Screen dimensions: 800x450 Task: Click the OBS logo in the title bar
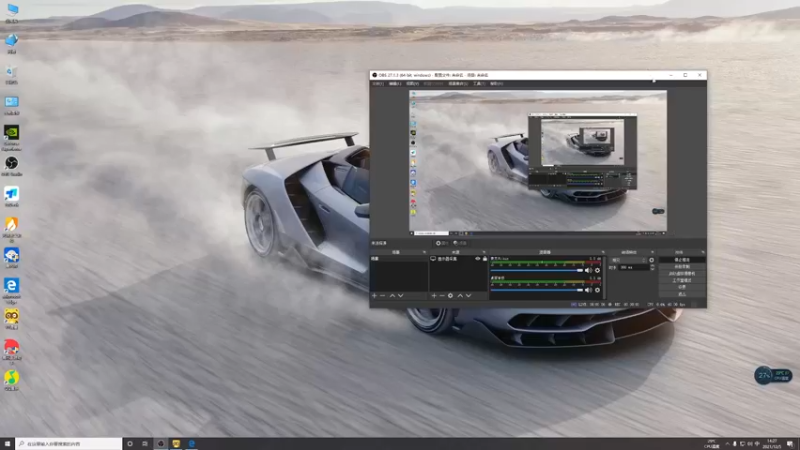coord(375,75)
